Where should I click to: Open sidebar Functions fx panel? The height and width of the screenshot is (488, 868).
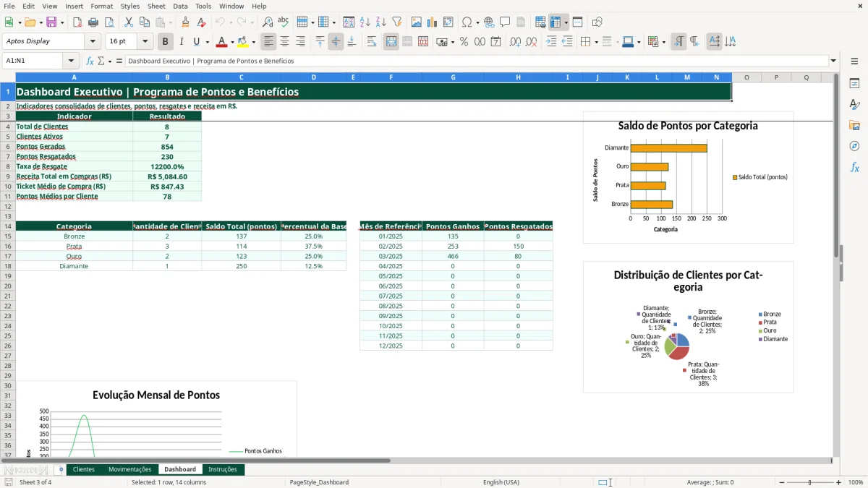[x=854, y=168]
